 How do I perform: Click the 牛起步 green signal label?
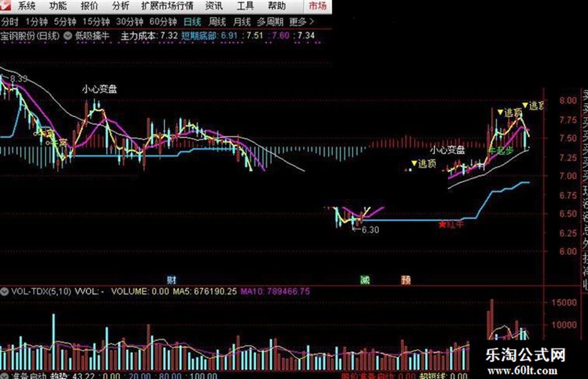click(x=501, y=151)
